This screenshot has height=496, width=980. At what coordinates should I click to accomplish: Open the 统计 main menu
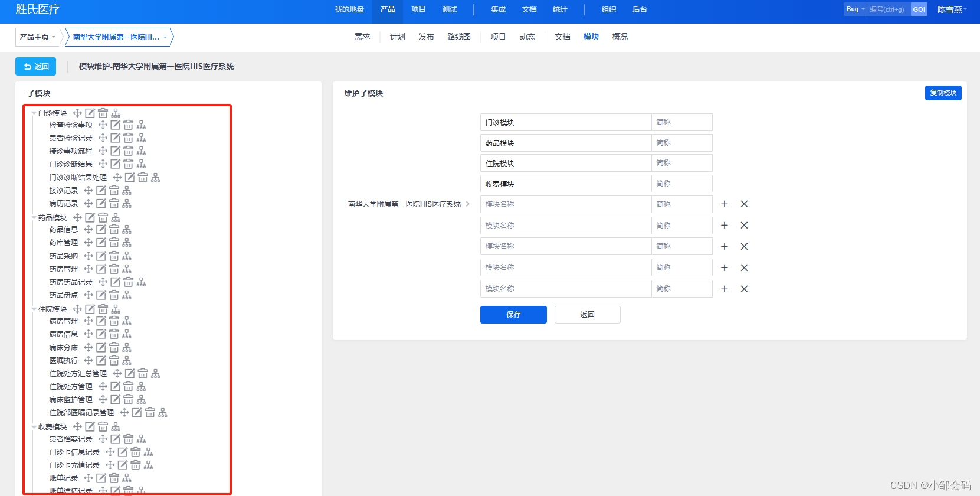point(560,9)
